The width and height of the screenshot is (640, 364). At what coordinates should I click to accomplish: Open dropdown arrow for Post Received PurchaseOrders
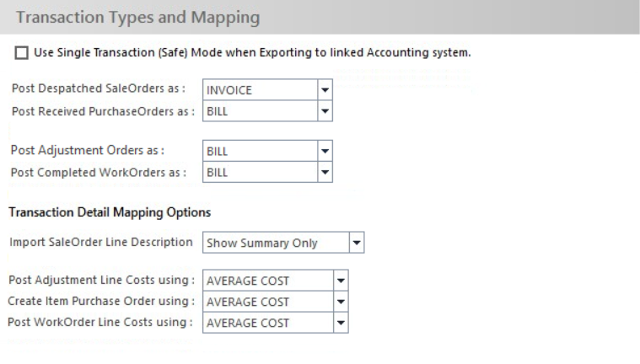(x=325, y=111)
